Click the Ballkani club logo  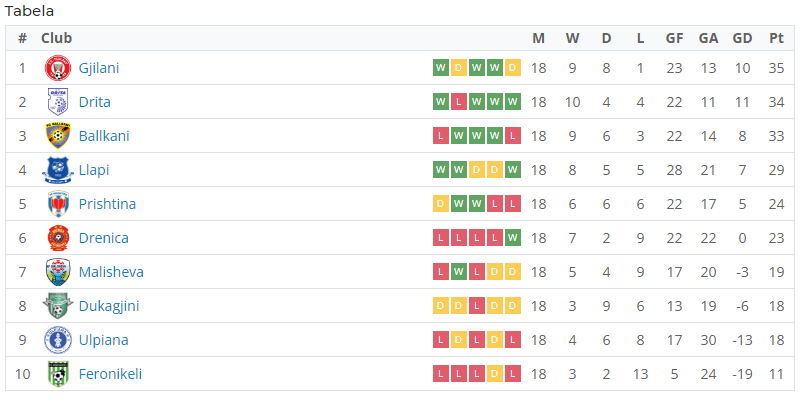[x=58, y=136]
